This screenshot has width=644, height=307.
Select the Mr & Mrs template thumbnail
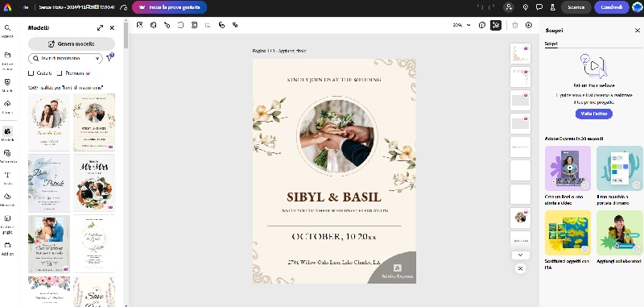click(94, 183)
